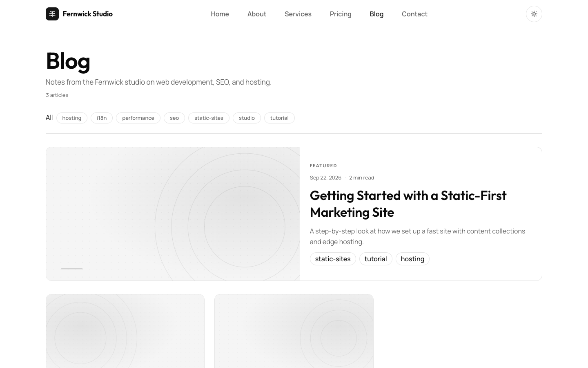588x368 pixels.
Task: Click the FEATURED label
Action: click(323, 166)
